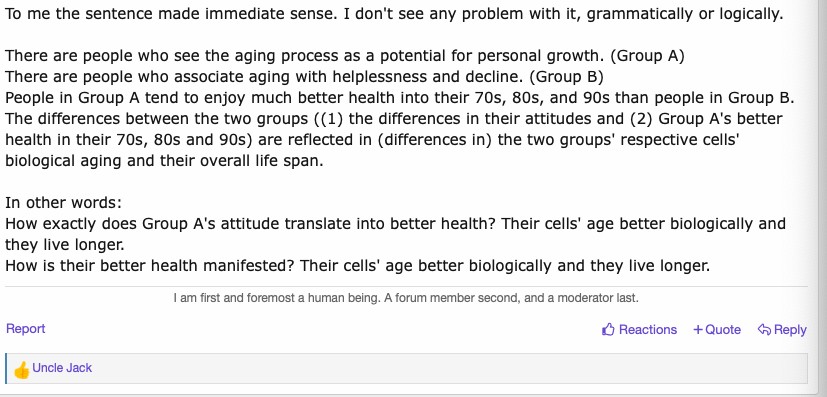Click the reactions bar listing who liked
The width and height of the screenshot is (827, 397).
(406, 369)
